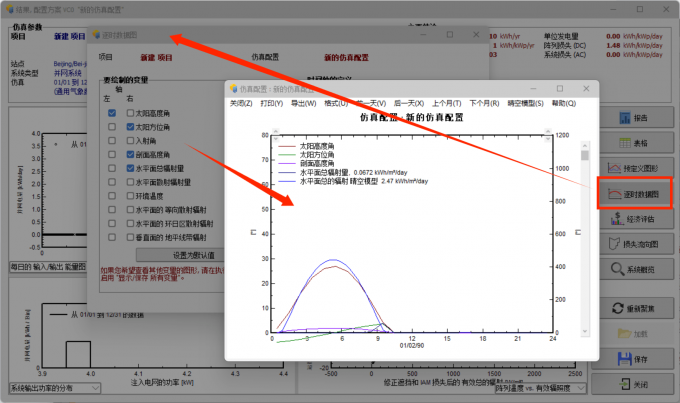Click 上个月(T) previous month menu
Viewport: 680px width, 403px height.
(x=447, y=103)
